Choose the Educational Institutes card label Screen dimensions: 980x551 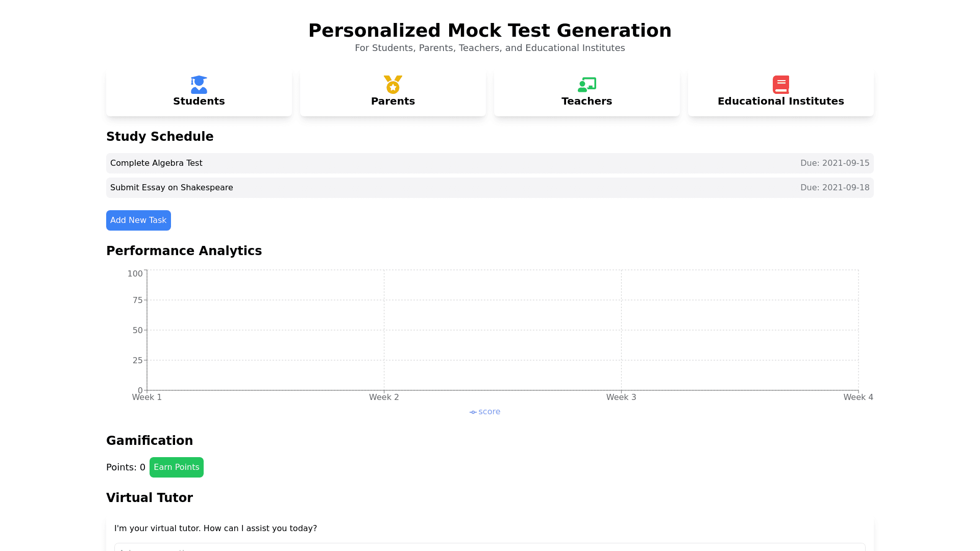(781, 101)
